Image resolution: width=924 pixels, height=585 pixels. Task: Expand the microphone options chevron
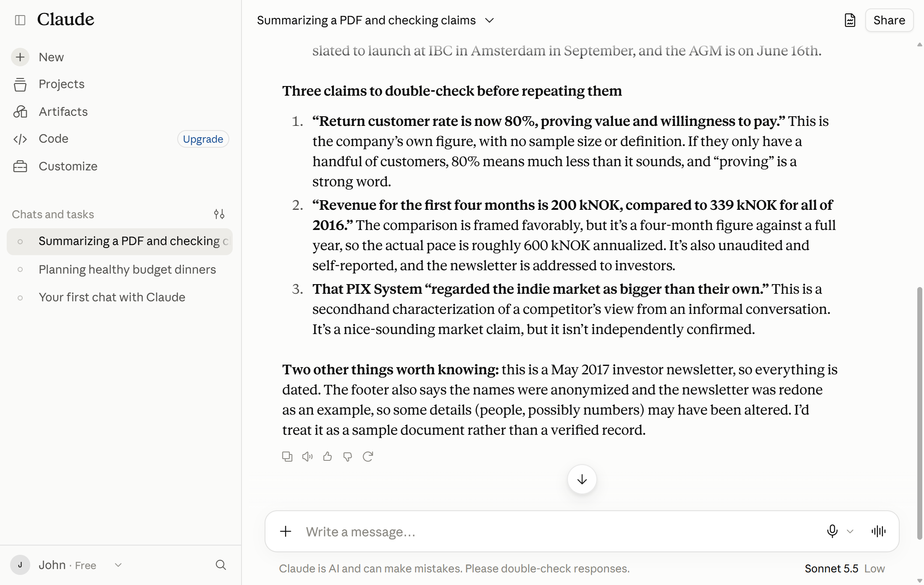click(850, 531)
